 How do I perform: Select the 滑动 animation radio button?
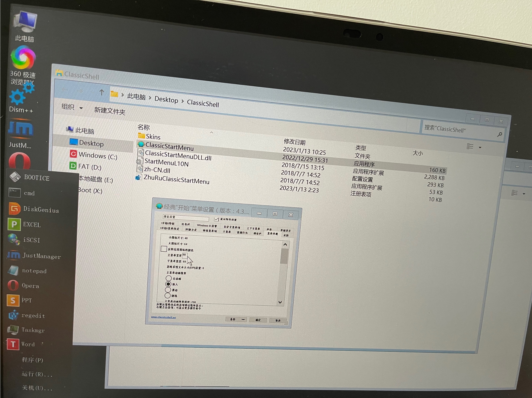pos(168,290)
